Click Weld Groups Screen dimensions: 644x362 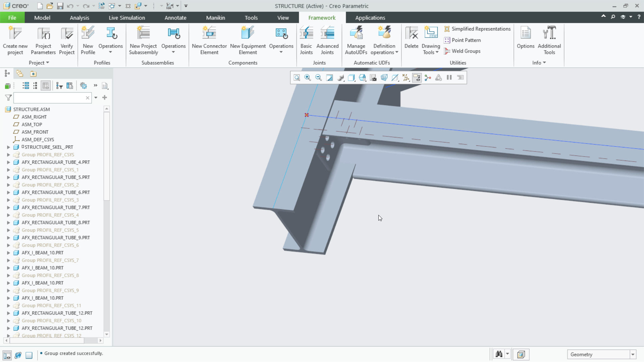[462, 51]
